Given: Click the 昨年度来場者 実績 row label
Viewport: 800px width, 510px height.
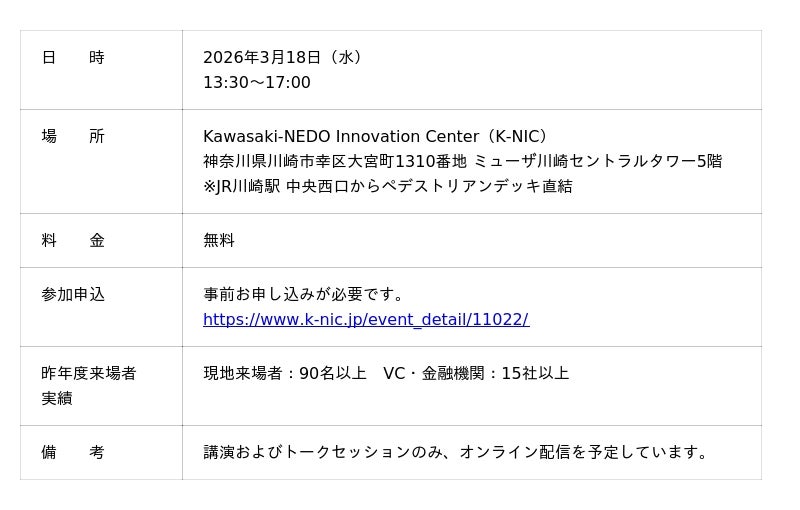Looking at the screenshot, I should [88, 385].
